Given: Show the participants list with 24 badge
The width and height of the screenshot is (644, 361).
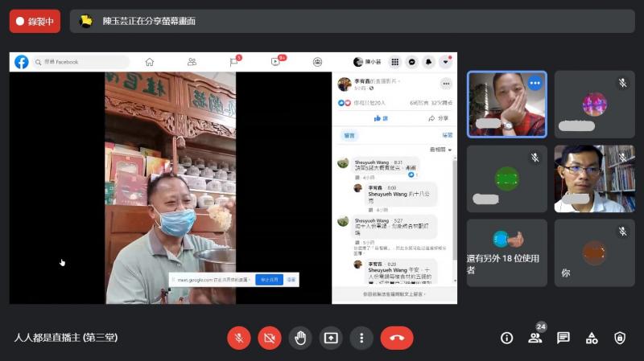Looking at the screenshot, I should (x=535, y=336).
